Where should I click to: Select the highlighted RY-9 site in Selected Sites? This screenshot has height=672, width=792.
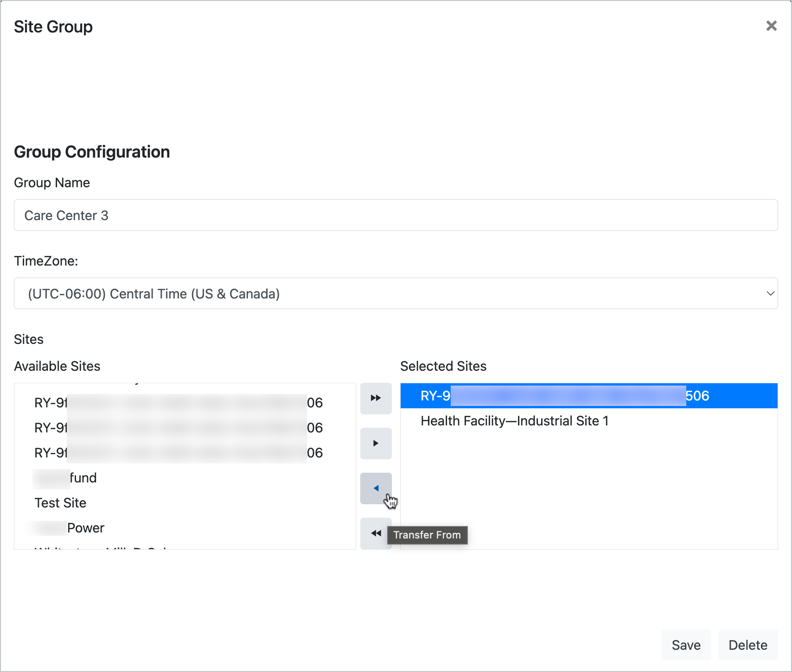[564, 396]
